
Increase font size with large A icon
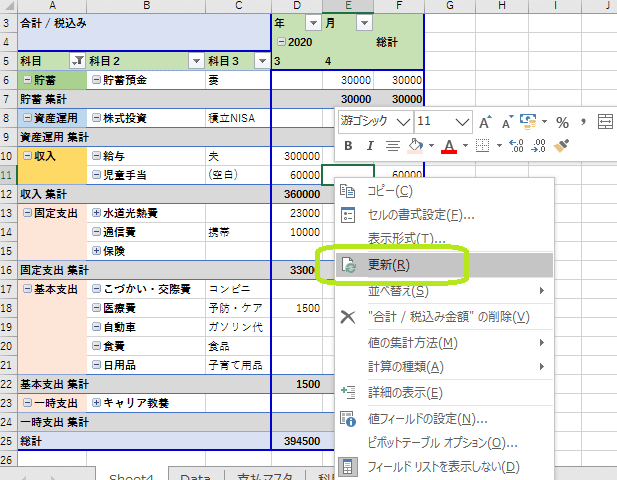[x=485, y=122]
